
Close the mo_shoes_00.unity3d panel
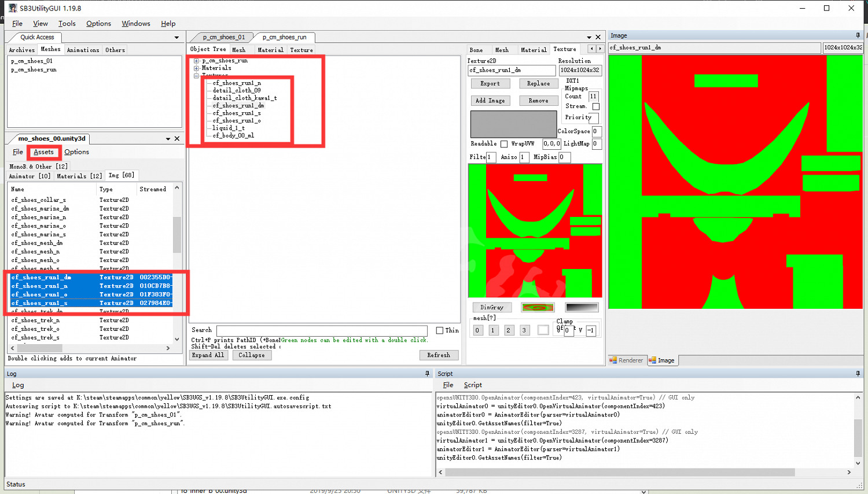click(x=177, y=139)
